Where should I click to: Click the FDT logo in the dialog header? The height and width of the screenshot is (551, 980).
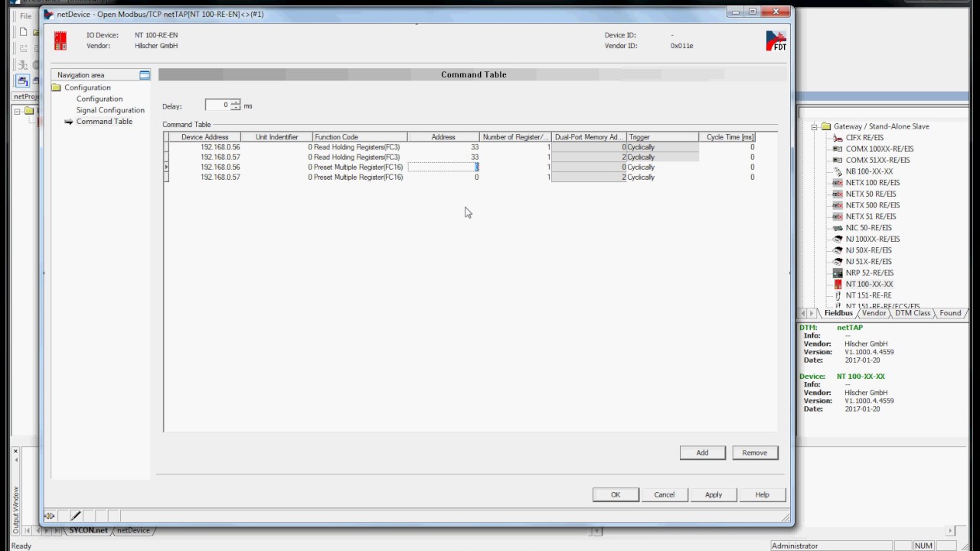pos(776,41)
